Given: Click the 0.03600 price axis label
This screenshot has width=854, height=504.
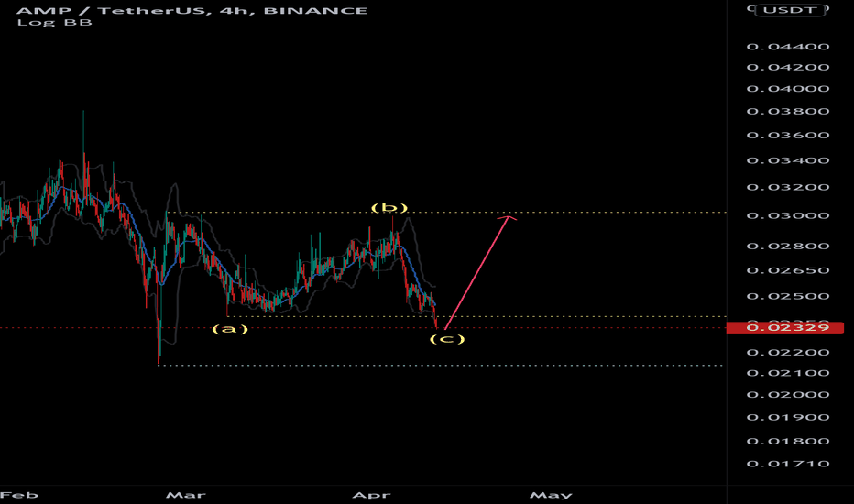Looking at the screenshot, I should (788, 136).
